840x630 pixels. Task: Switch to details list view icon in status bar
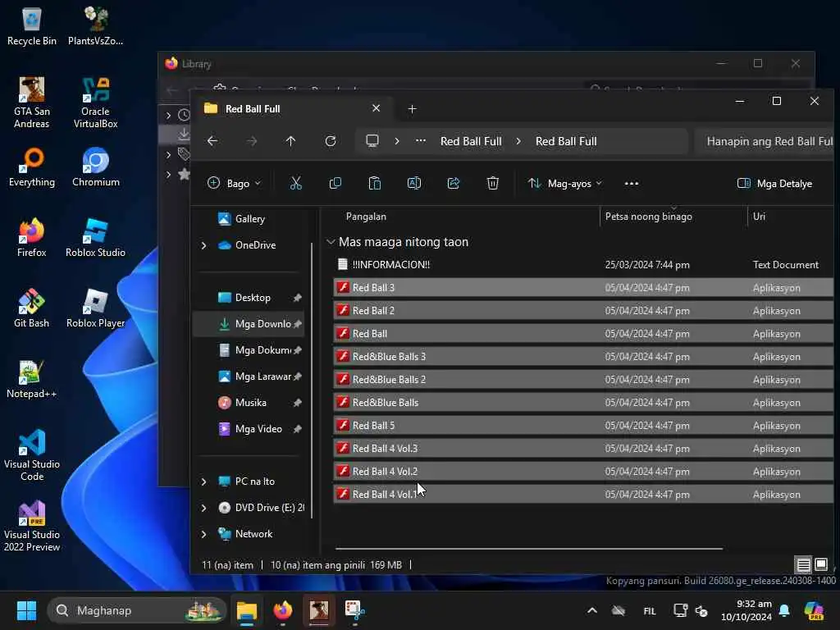pyautogui.click(x=804, y=564)
